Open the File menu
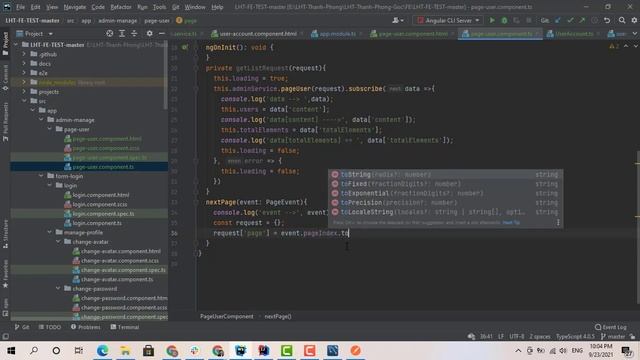Viewport: 640px width, 360px height. 20,7
